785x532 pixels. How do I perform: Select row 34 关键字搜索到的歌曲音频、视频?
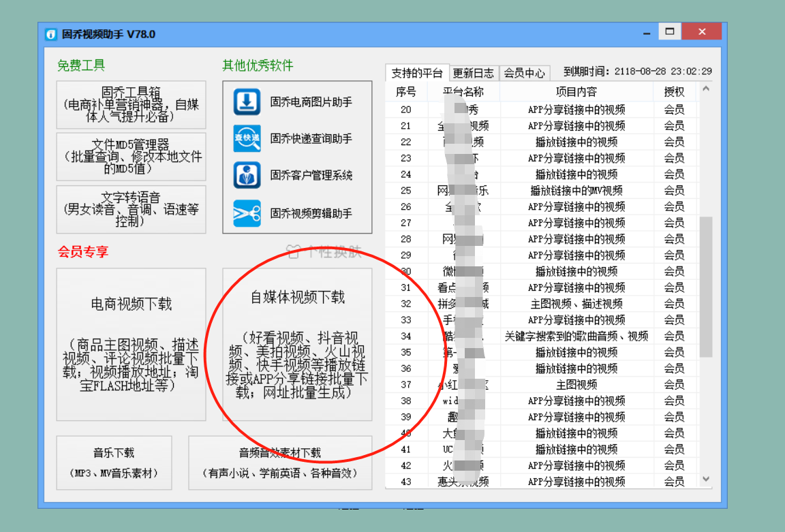coord(542,337)
